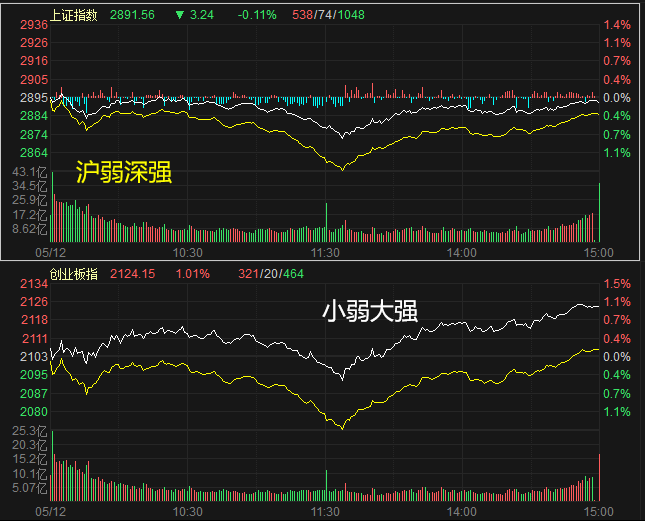Click the 上证指数 index name

click(74, 15)
